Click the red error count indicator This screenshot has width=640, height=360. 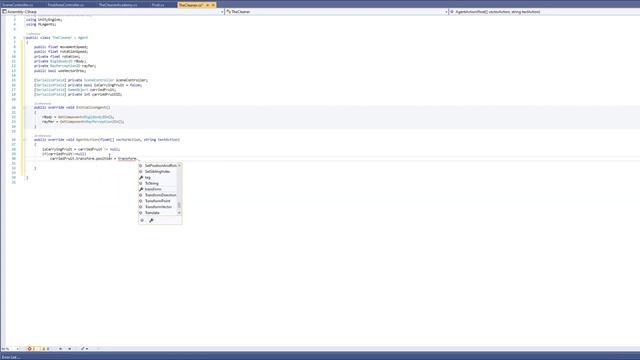31,349
